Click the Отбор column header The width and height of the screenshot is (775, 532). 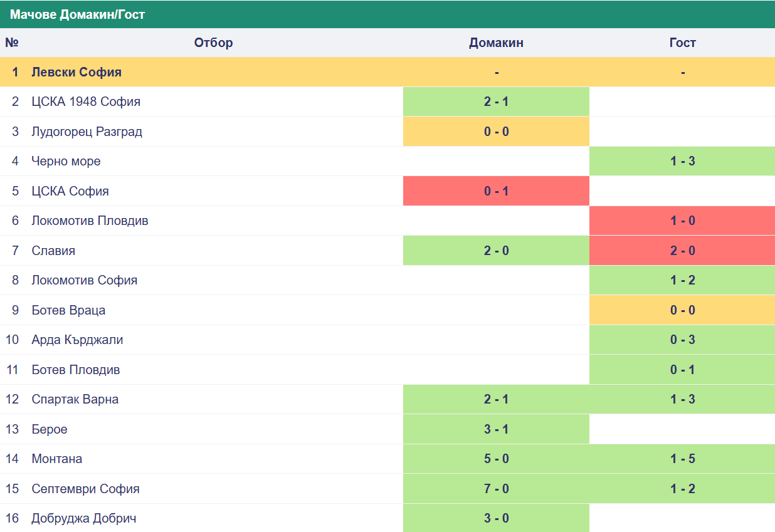(x=213, y=43)
